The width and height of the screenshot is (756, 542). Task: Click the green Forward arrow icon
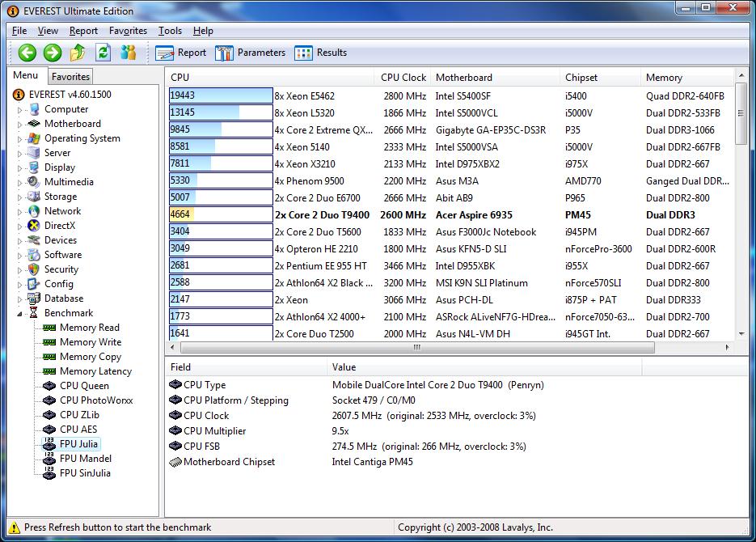pos(53,53)
